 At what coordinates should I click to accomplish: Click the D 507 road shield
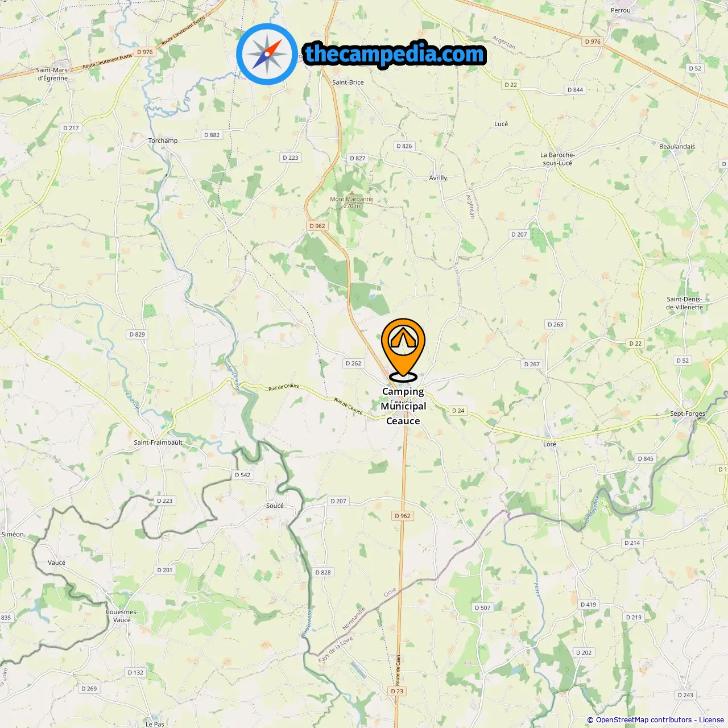(483, 607)
